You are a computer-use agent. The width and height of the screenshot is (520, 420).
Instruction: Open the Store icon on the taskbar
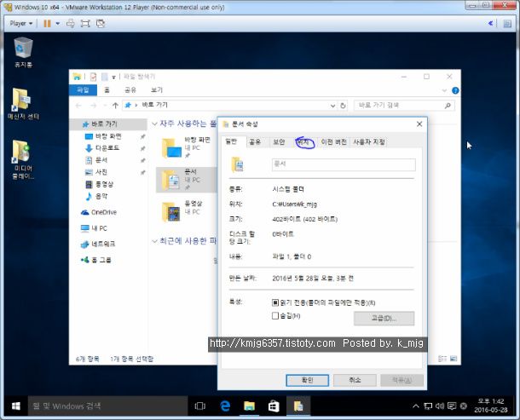(274, 406)
